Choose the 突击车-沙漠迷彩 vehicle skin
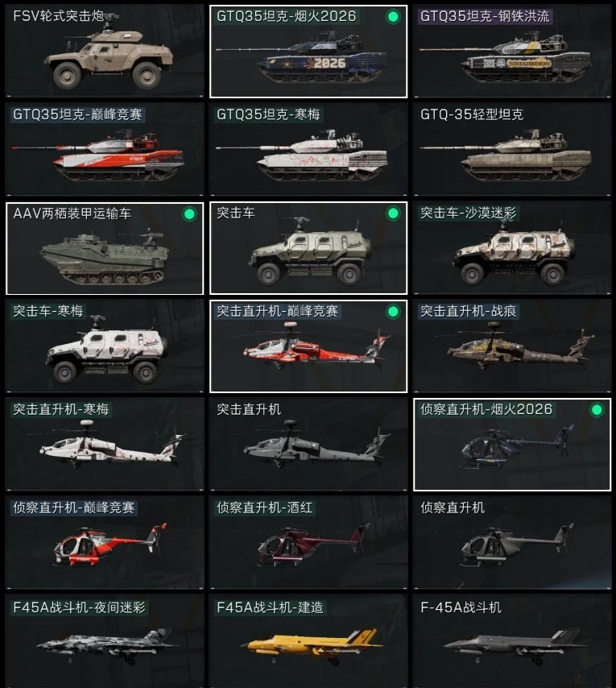The width and height of the screenshot is (616, 688). 512,248
